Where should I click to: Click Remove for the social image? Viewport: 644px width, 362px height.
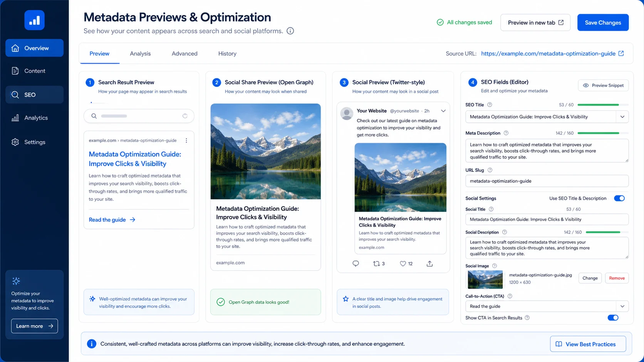pyautogui.click(x=617, y=278)
